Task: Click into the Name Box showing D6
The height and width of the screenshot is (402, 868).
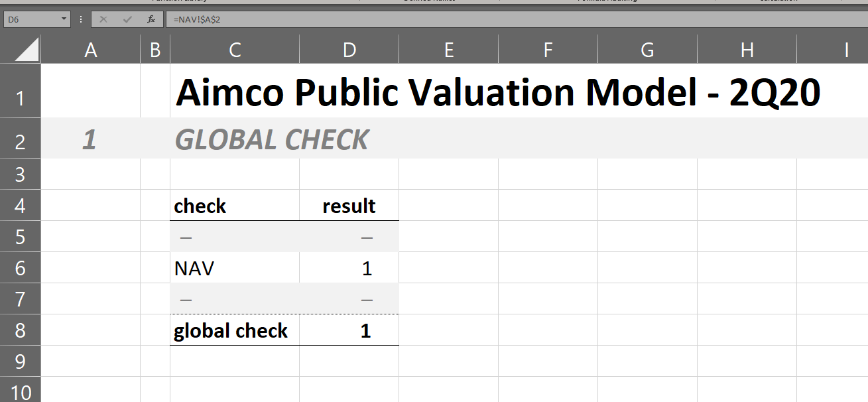Action: [x=32, y=20]
